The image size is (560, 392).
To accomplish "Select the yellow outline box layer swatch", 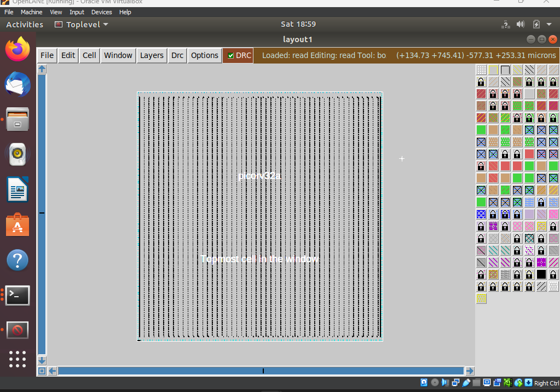I will [x=493, y=70].
